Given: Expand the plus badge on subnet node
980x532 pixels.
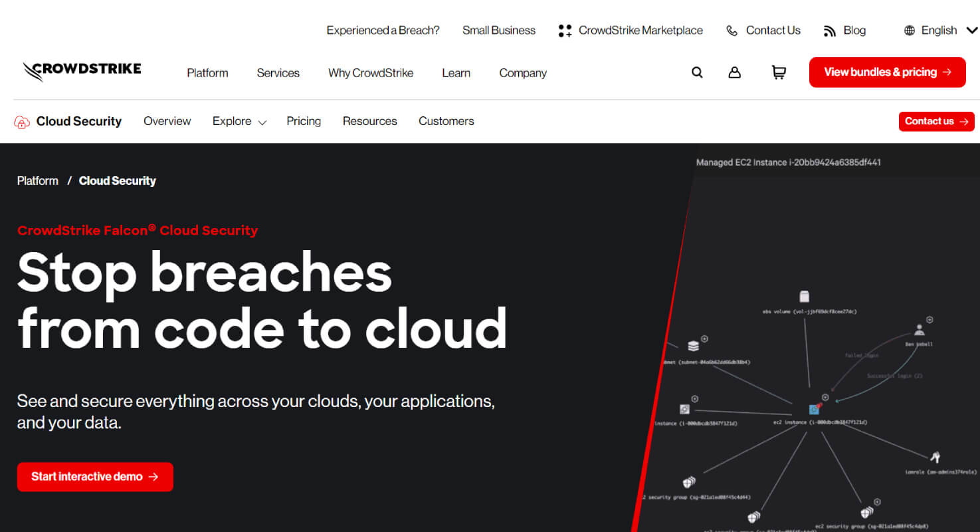Looking at the screenshot, I should [704, 339].
